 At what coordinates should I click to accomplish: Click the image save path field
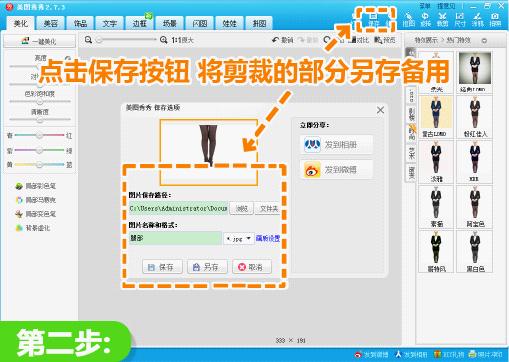click(x=178, y=208)
